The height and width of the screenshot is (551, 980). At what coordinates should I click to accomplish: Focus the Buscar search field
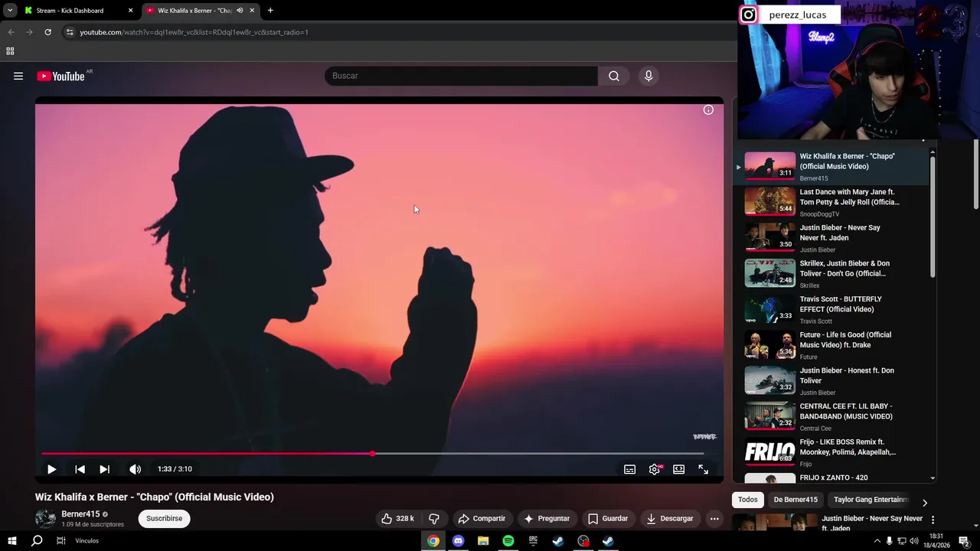461,76
